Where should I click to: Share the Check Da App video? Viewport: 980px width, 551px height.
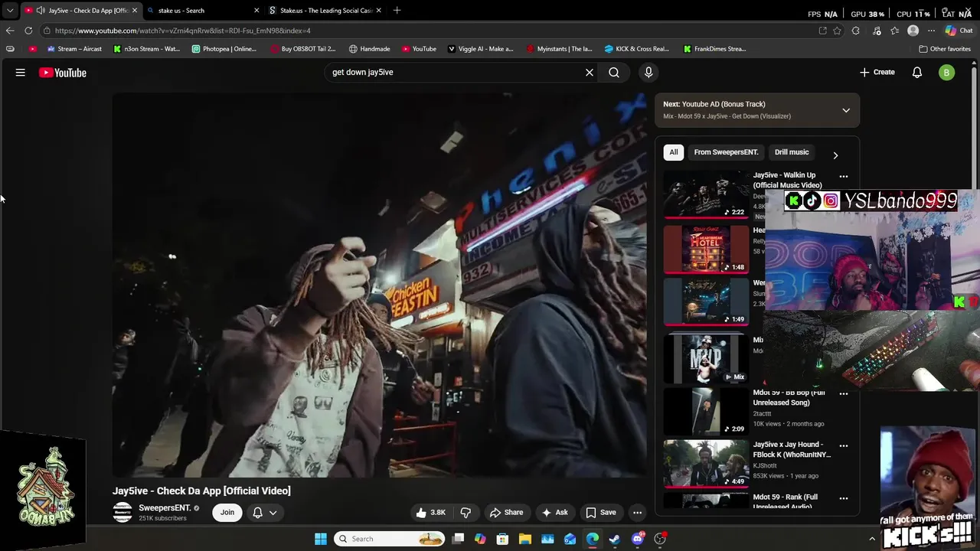pyautogui.click(x=507, y=513)
